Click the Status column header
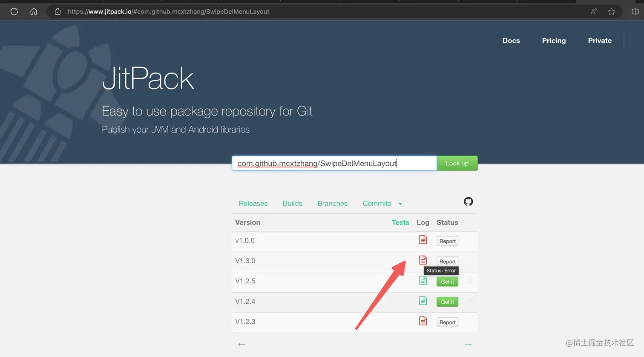This screenshot has width=644, height=357. [447, 222]
